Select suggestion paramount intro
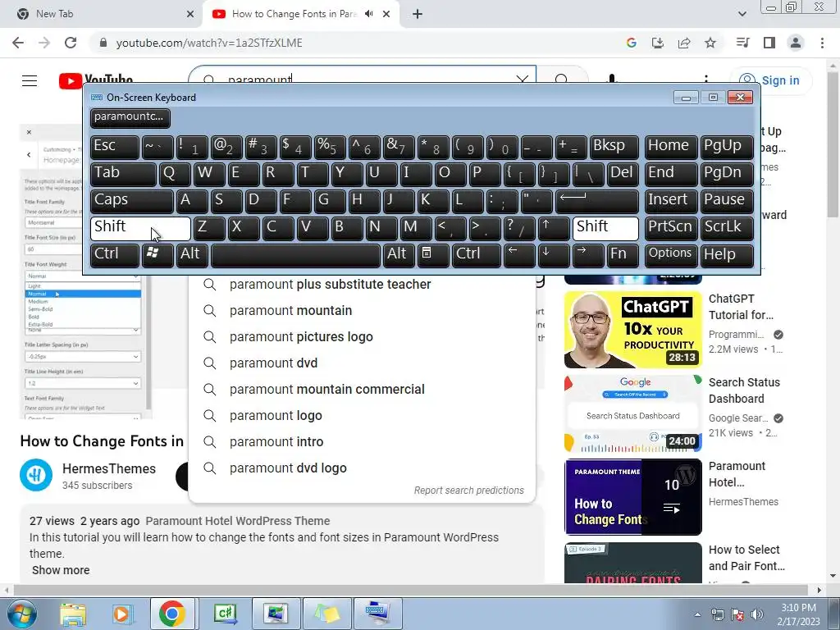840x630 pixels. 362,442
